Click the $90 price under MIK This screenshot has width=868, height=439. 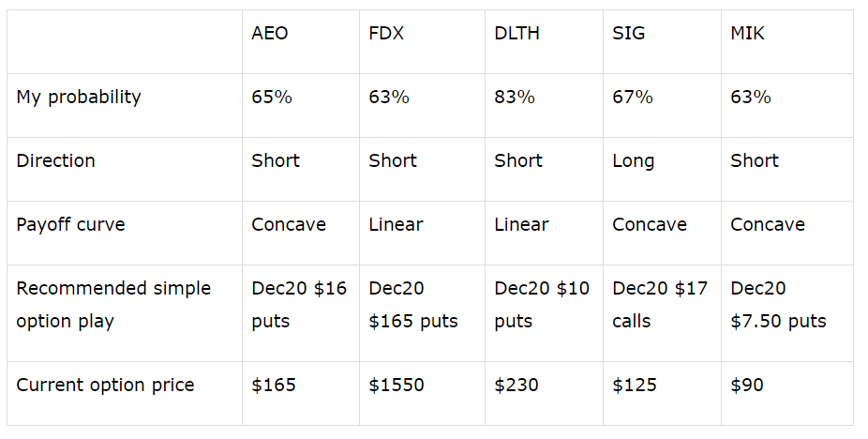(747, 386)
